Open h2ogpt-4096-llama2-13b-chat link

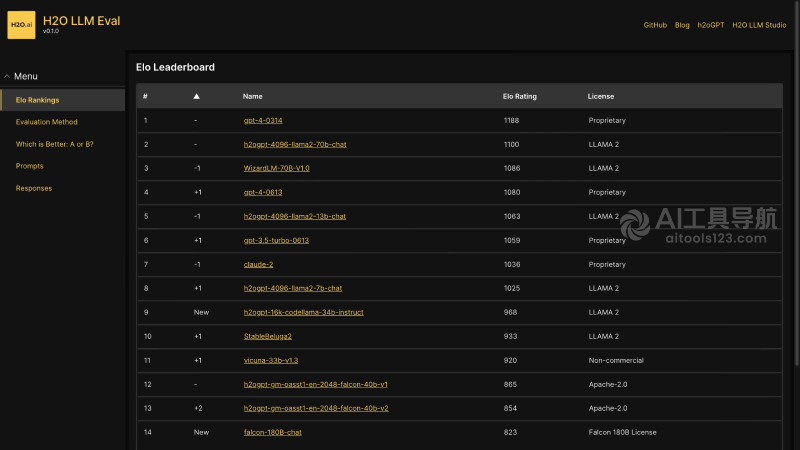coord(294,216)
